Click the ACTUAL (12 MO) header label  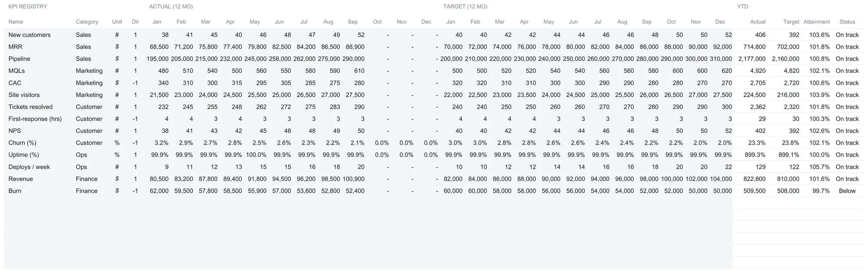pos(171,7)
